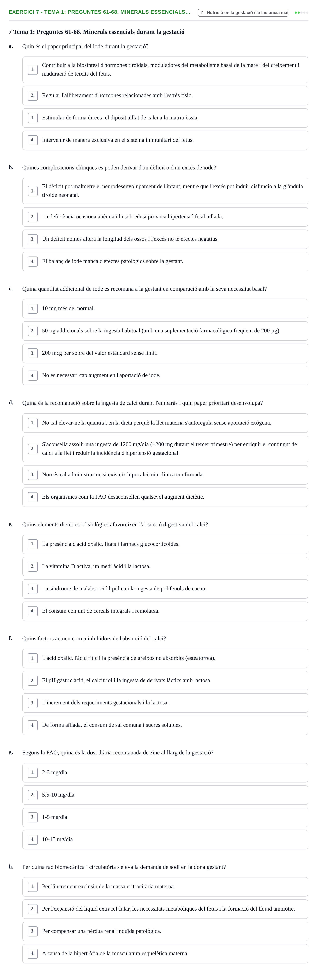317x980 pixels.
Task: Click number badge 1 beside '2-3 mg/dia'
Action: point(33,772)
